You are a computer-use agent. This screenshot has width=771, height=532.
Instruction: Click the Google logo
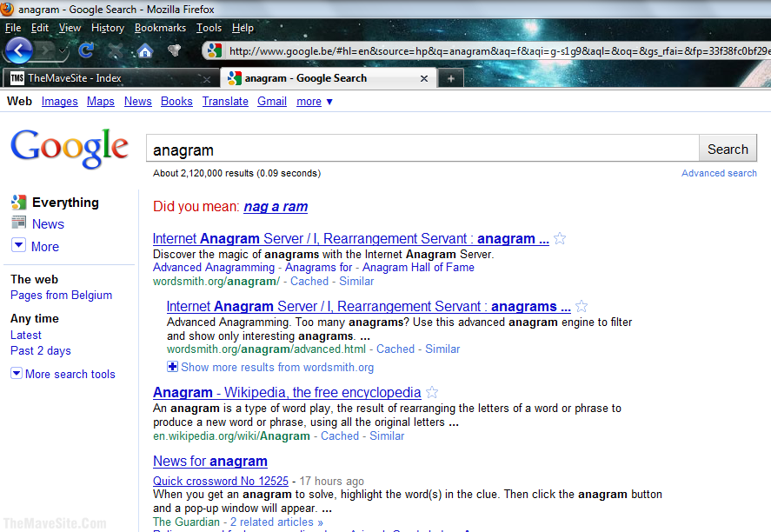pyautogui.click(x=70, y=148)
